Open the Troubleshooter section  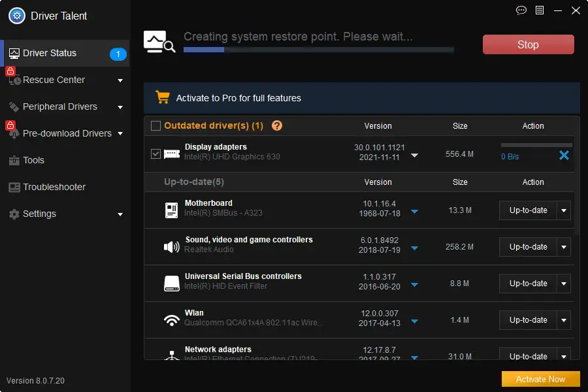click(65, 188)
